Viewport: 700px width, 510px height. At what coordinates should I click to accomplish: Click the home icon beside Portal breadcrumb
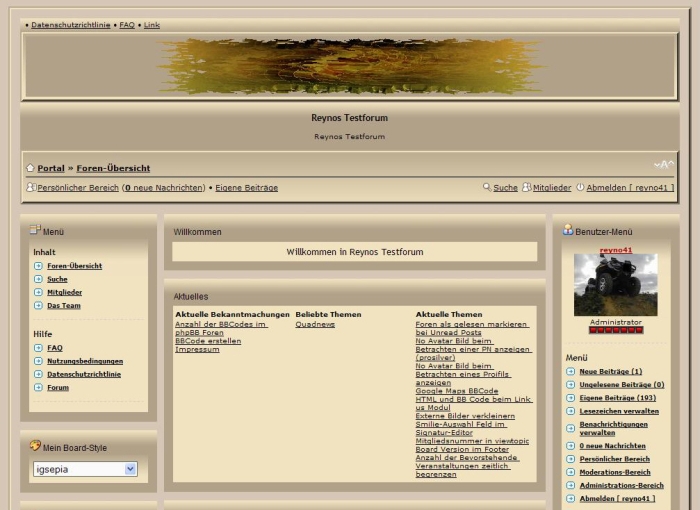click(30, 168)
